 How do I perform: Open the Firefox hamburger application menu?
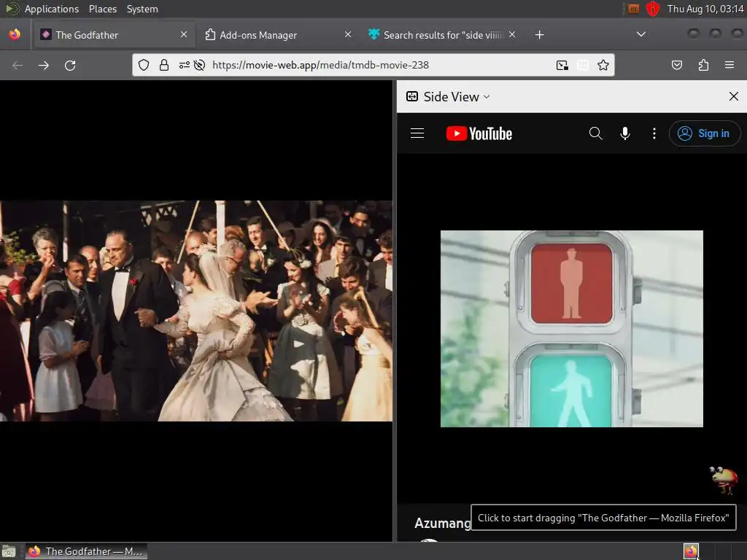pos(729,65)
